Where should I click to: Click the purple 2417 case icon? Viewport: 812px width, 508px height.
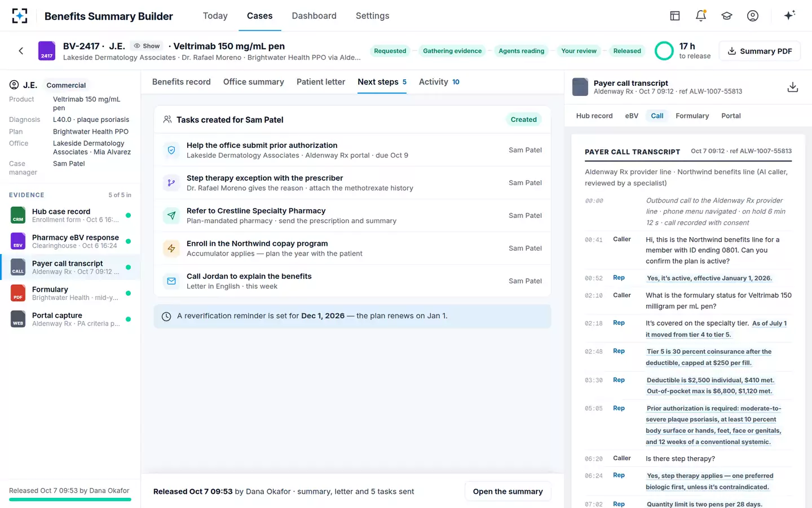pyautogui.click(x=47, y=51)
